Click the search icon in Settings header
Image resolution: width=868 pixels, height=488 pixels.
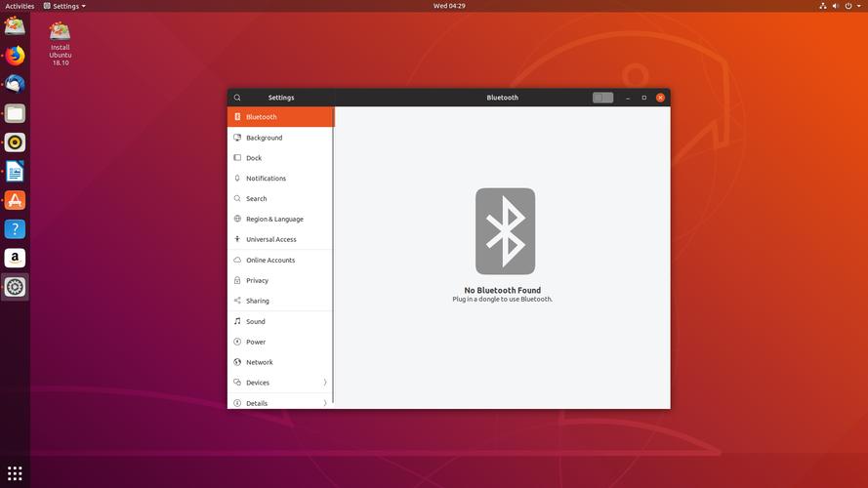(x=237, y=98)
